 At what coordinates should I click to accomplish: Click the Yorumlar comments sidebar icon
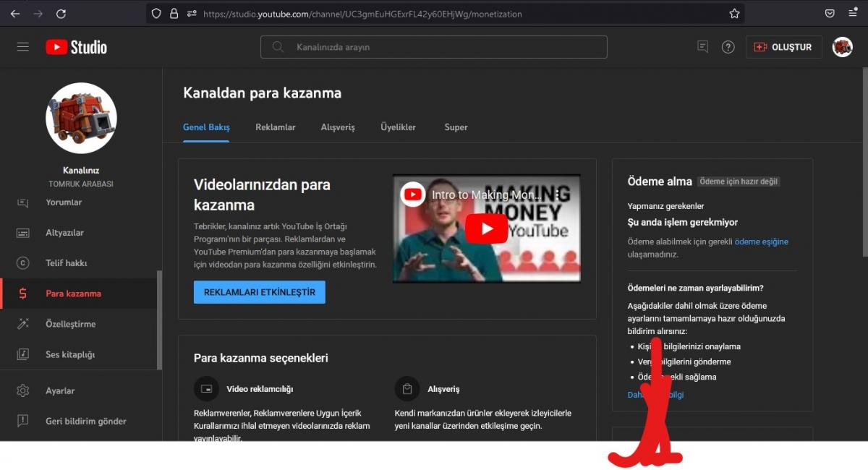23,202
